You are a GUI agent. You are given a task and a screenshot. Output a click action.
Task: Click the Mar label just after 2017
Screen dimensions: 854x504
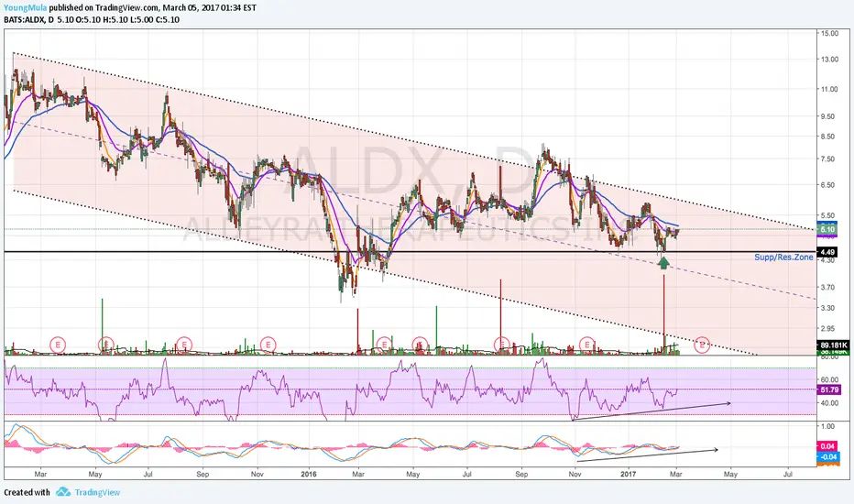coord(675,474)
